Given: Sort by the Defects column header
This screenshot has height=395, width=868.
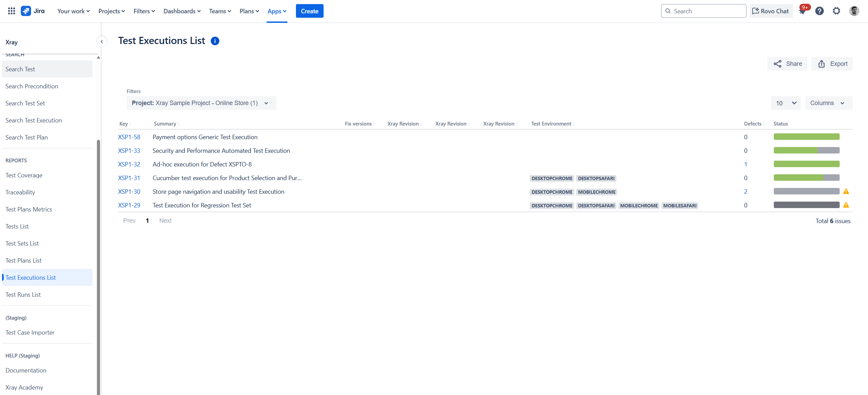Looking at the screenshot, I should click(754, 124).
